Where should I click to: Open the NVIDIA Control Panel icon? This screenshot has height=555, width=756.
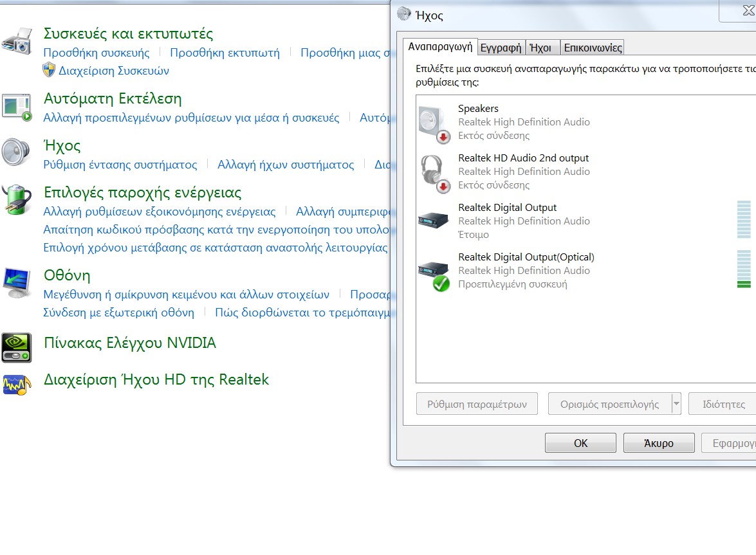coord(16,347)
